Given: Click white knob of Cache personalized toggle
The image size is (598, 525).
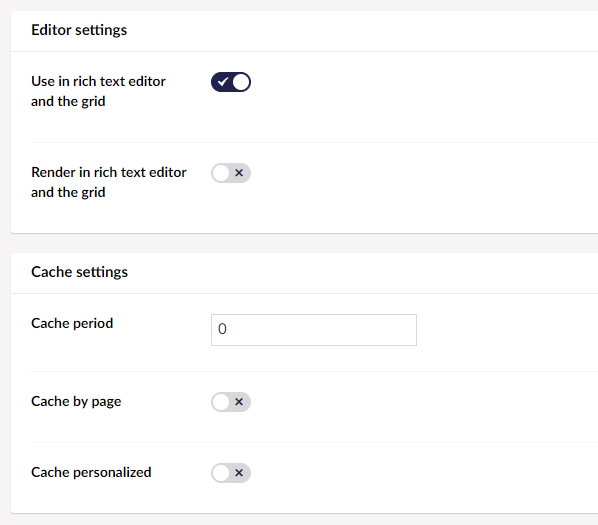Looking at the screenshot, I should (x=221, y=473).
